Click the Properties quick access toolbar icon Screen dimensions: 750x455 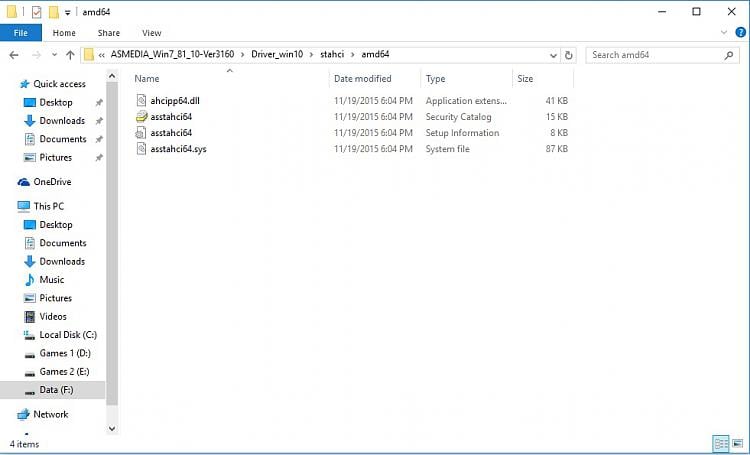(x=37, y=12)
